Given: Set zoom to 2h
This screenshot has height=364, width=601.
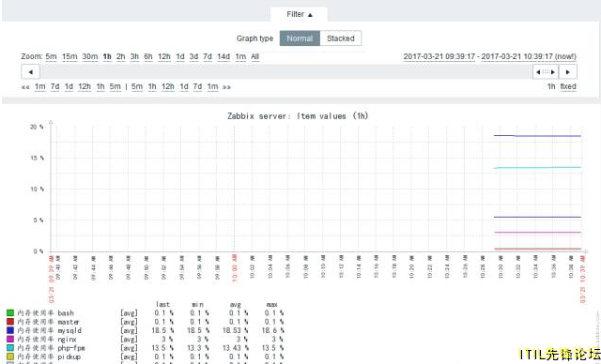Looking at the screenshot, I should point(121,56).
